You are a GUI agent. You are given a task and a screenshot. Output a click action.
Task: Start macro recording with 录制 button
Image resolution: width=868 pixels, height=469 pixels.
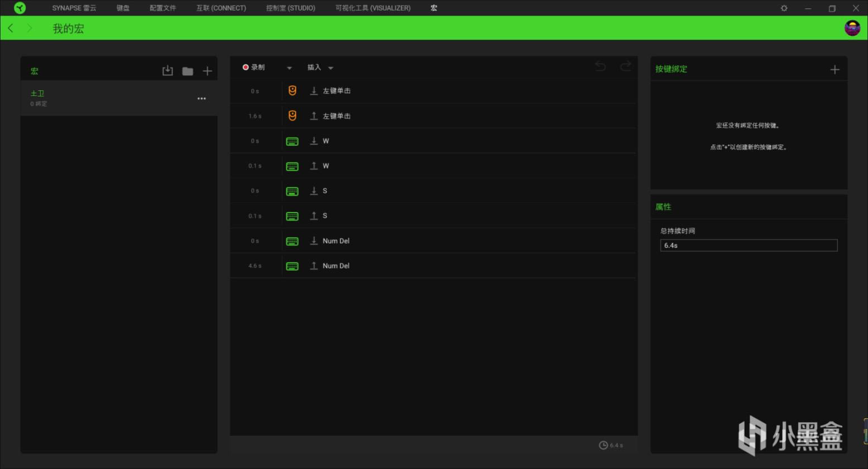[x=254, y=68]
